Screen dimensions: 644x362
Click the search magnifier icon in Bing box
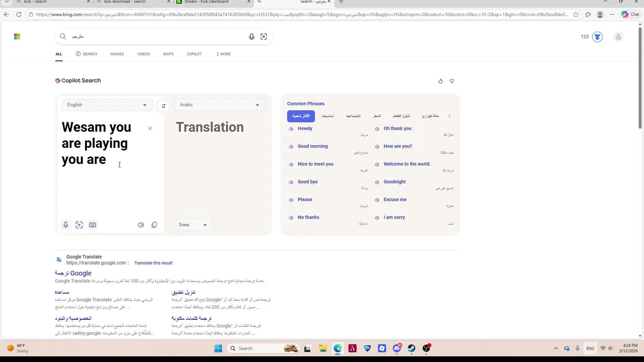63,36
